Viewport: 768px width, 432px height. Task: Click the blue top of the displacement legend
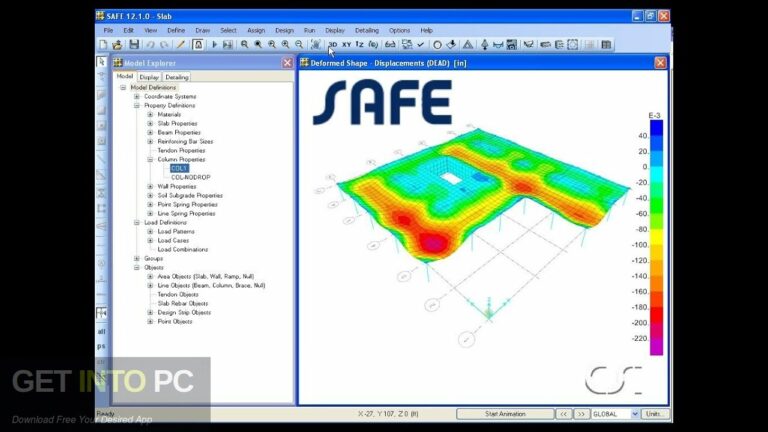(656, 126)
